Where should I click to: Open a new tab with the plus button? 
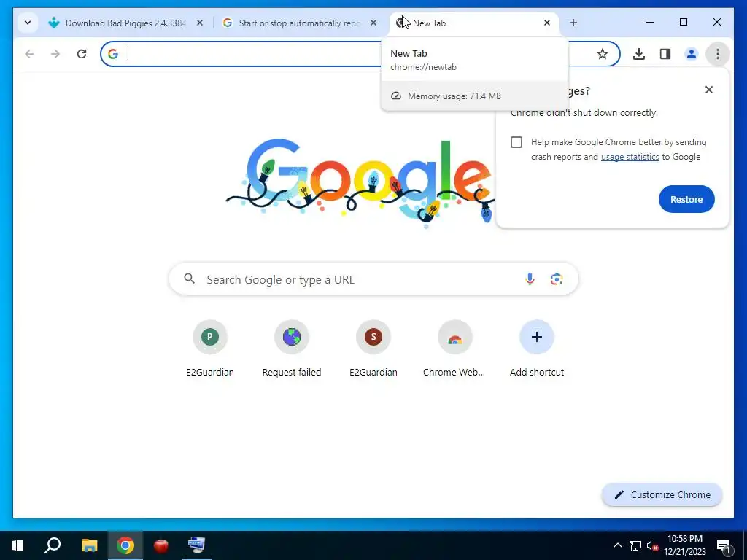tap(573, 23)
